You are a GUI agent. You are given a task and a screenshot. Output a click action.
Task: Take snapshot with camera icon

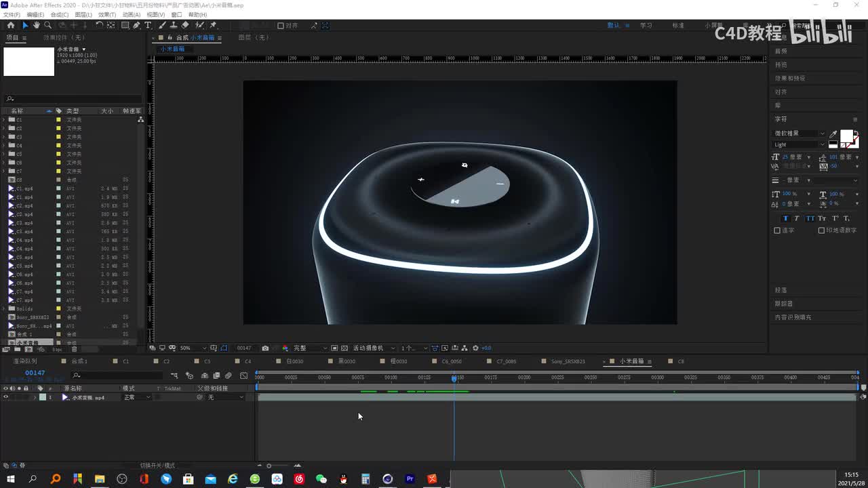tap(265, 348)
